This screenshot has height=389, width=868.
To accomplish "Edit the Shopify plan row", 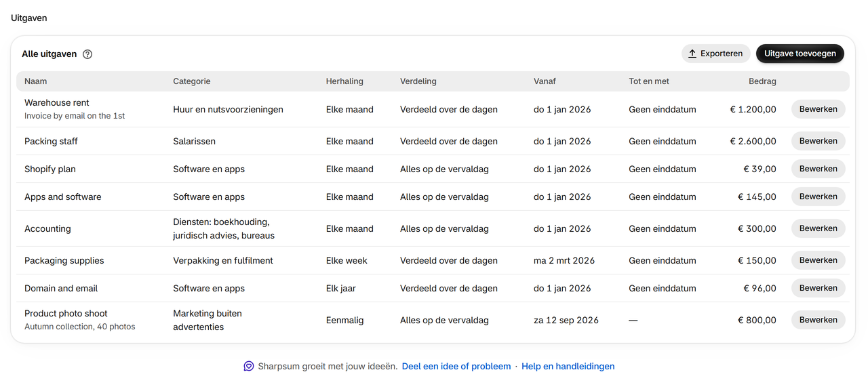I will pyautogui.click(x=818, y=169).
